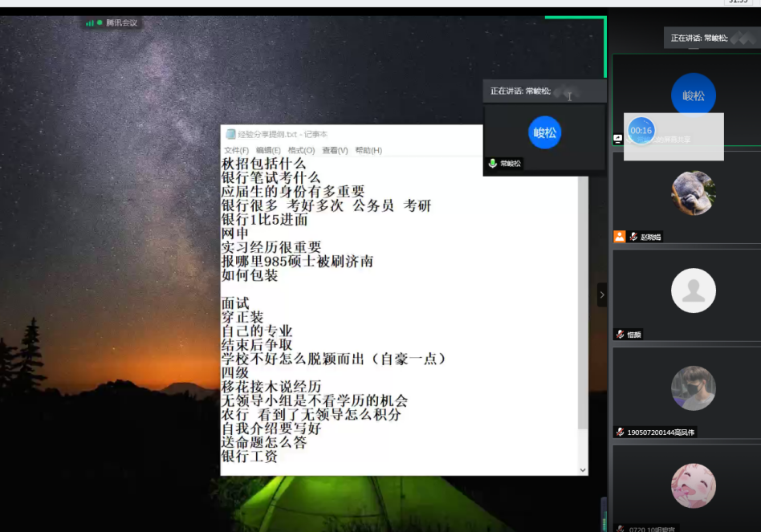Open the 帮助(H) menu in Notepad
Viewport: 761px width, 532px height.
click(x=368, y=151)
